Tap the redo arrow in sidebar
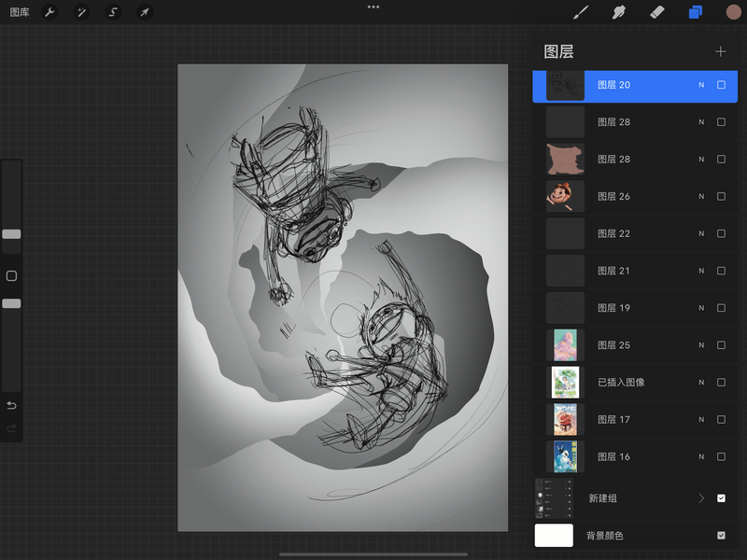The width and height of the screenshot is (747, 560). tap(11, 428)
